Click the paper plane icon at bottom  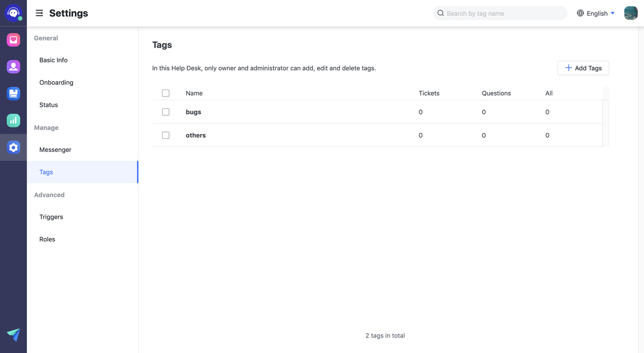13,335
